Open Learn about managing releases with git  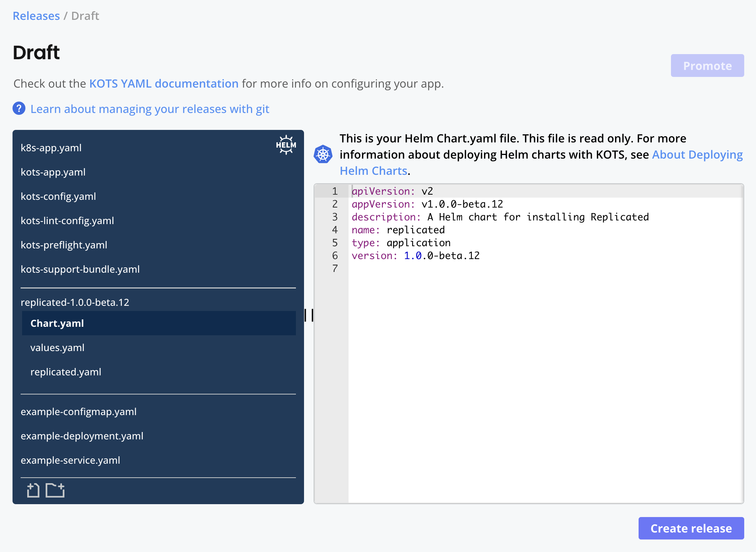click(x=150, y=109)
